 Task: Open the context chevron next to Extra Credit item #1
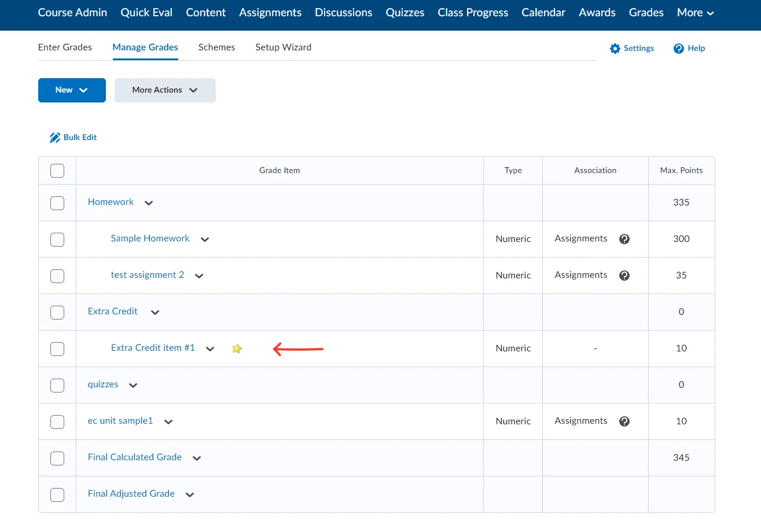click(x=209, y=348)
